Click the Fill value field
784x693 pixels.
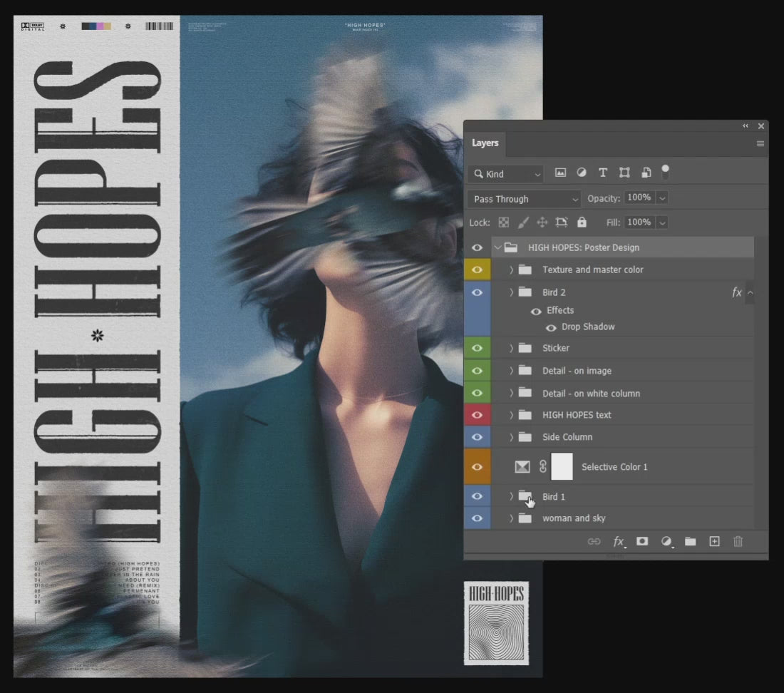[x=639, y=222]
